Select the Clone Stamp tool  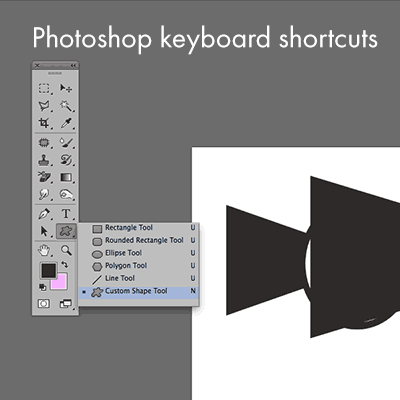point(44,160)
